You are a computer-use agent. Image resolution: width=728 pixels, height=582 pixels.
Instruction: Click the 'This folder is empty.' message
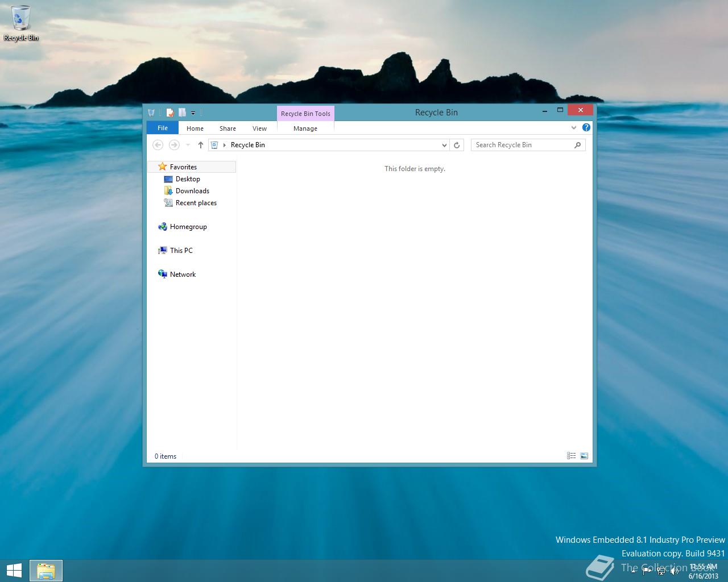pyautogui.click(x=415, y=169)
